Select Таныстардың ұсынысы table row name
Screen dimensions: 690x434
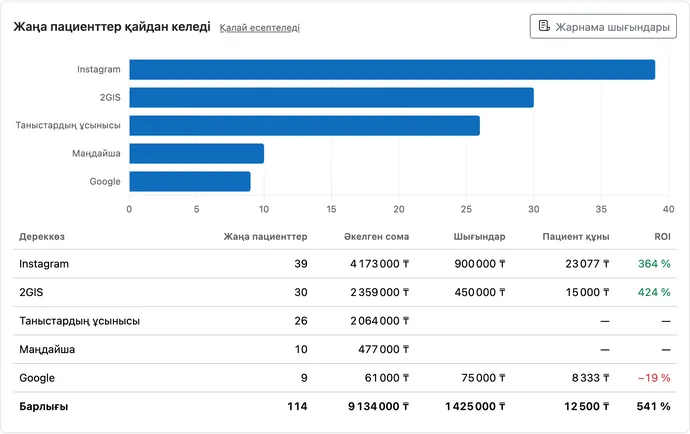80,321
